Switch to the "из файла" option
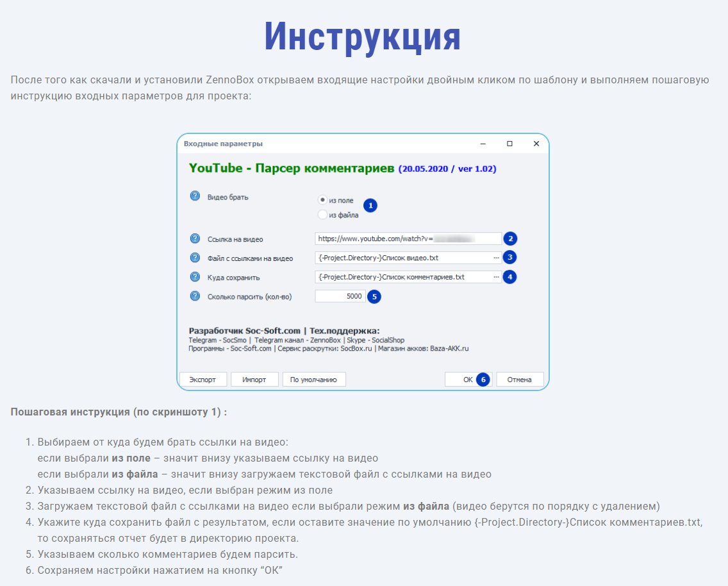 pyautogui.click(x=322, y=214)
